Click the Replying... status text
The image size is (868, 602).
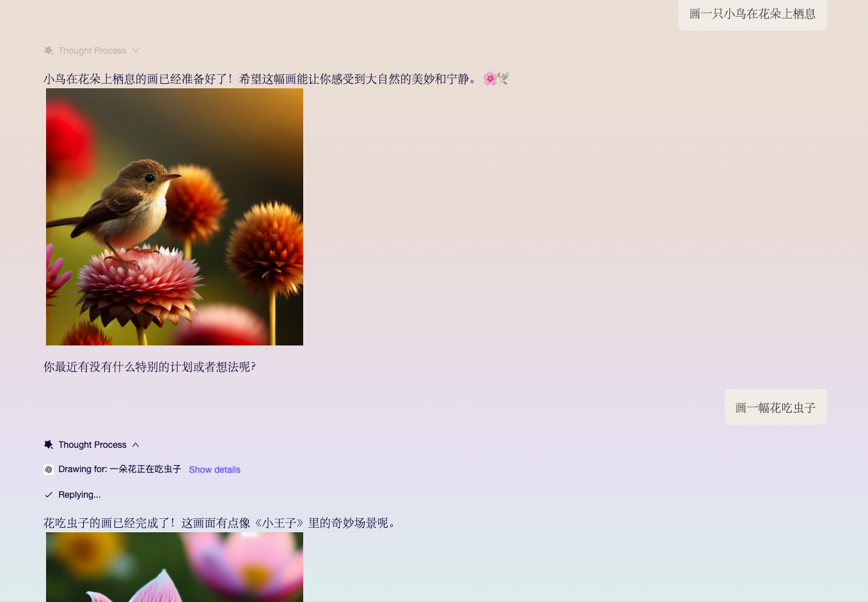[x=79, y=495]
